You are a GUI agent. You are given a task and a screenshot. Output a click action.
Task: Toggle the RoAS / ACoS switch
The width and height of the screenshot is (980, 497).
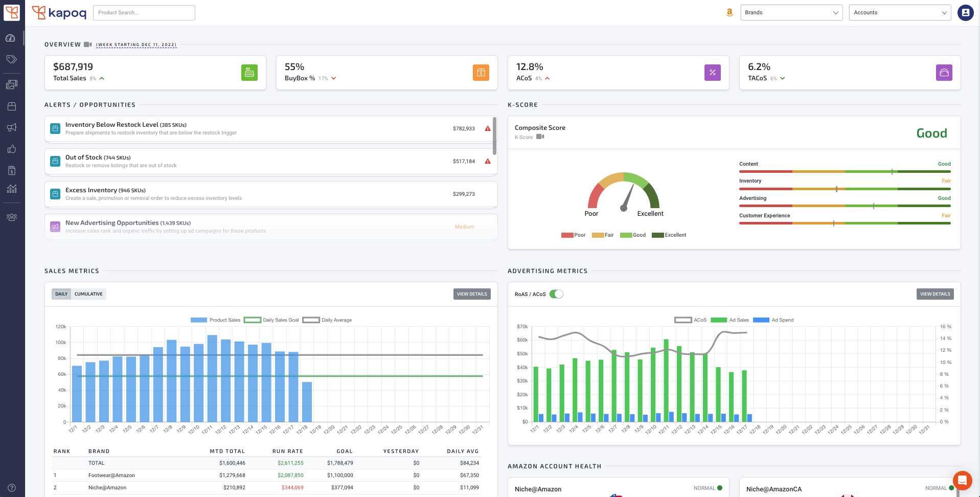coord(556,294)
